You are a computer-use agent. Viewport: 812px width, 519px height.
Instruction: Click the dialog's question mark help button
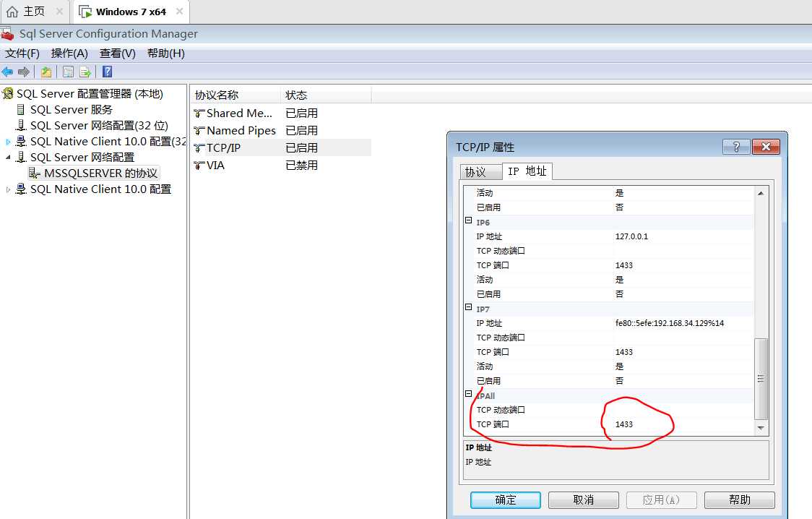coord(736,147)
